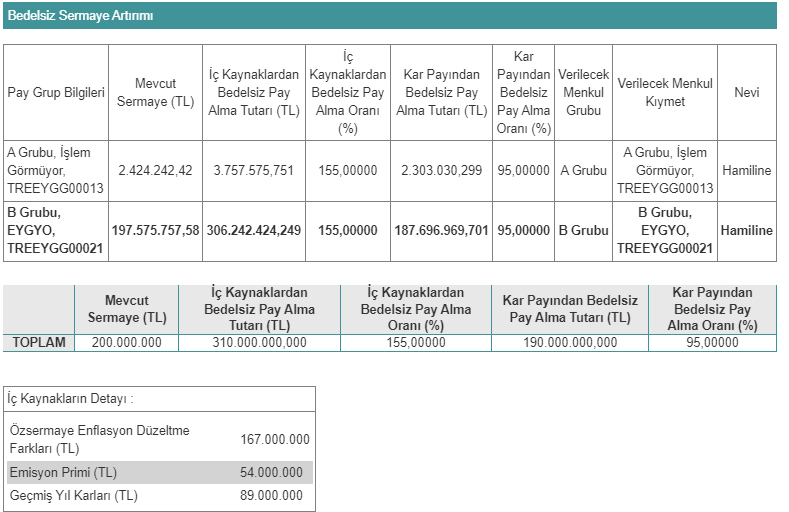The width and height of the screenshot is (789, 512).
Task: Select the Pay Grup Bilgileri column header
Action: tap(56, 92)
